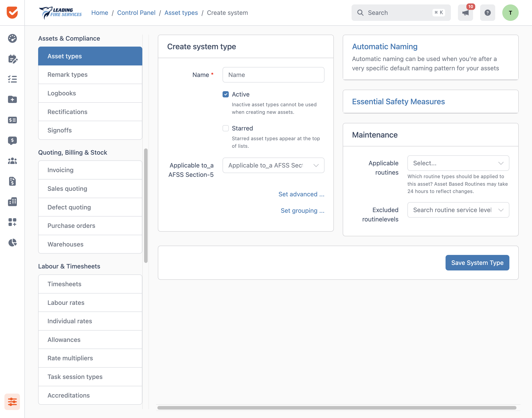Expand the Automatic Naming panel

pos(385,47)
